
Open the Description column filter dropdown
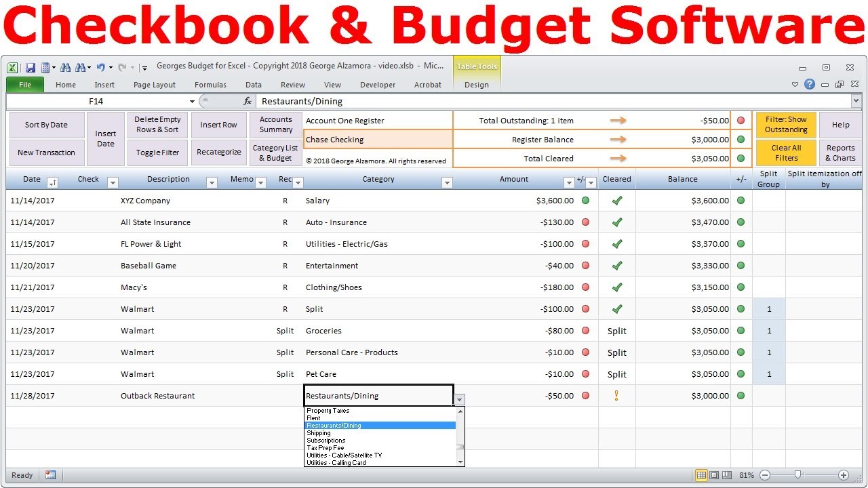tap(212, 182)
